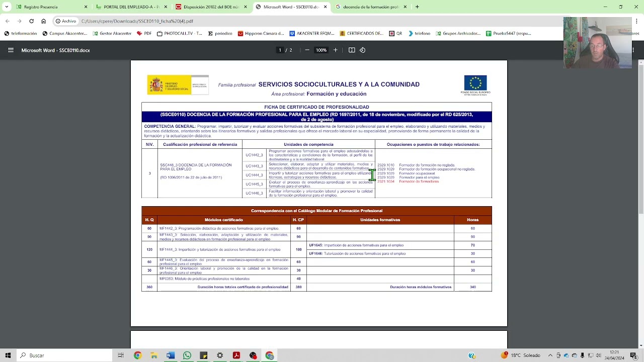Open the PDF viewer sidebar menu
Viewport: 644px width, 362px height.
tap(11, 50)
